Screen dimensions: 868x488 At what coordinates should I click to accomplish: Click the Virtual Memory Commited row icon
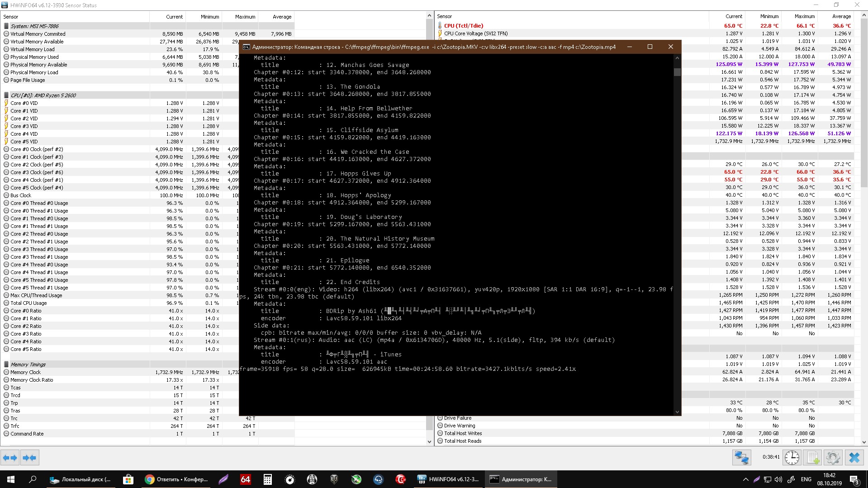click(6, 34)
